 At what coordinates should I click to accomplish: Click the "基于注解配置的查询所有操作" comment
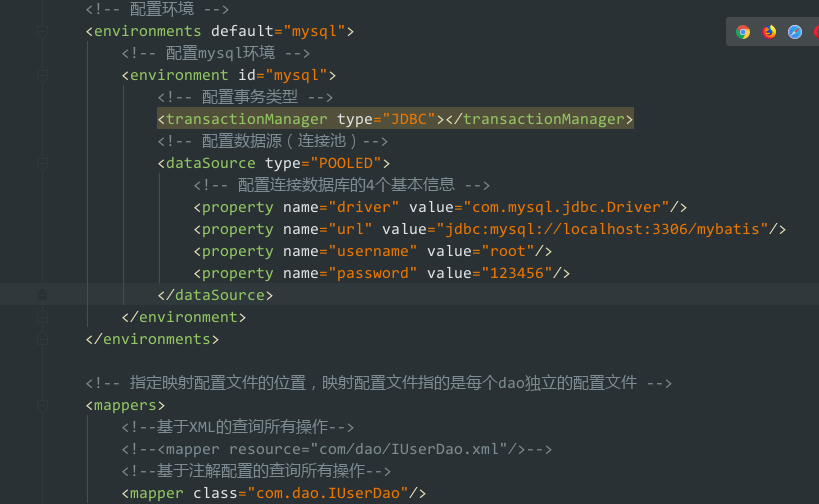256,471
